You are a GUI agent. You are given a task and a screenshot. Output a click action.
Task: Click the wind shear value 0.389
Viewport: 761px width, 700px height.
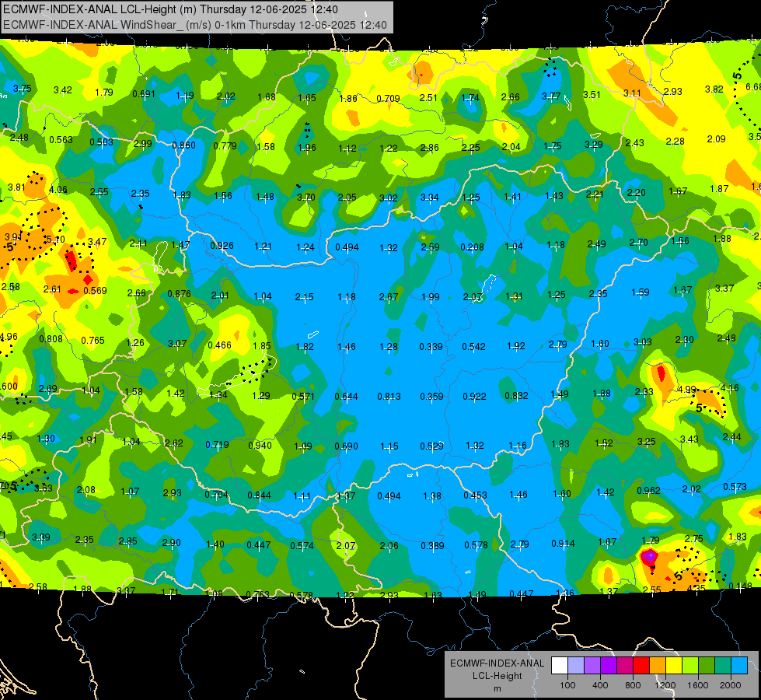432,545
